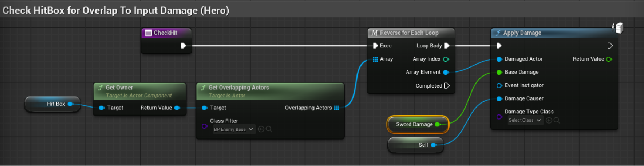Select the Self reference node
Screen dimensions: 644x166
coord(416,145)
